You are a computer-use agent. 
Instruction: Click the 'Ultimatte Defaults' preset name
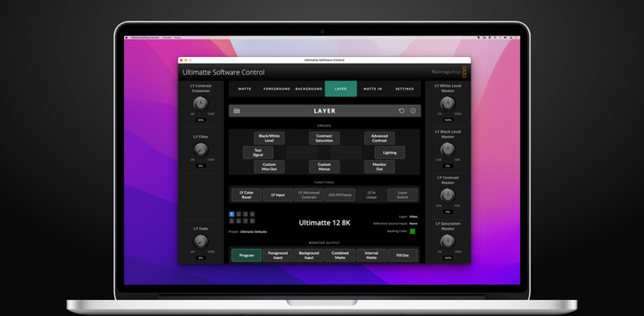253,232
